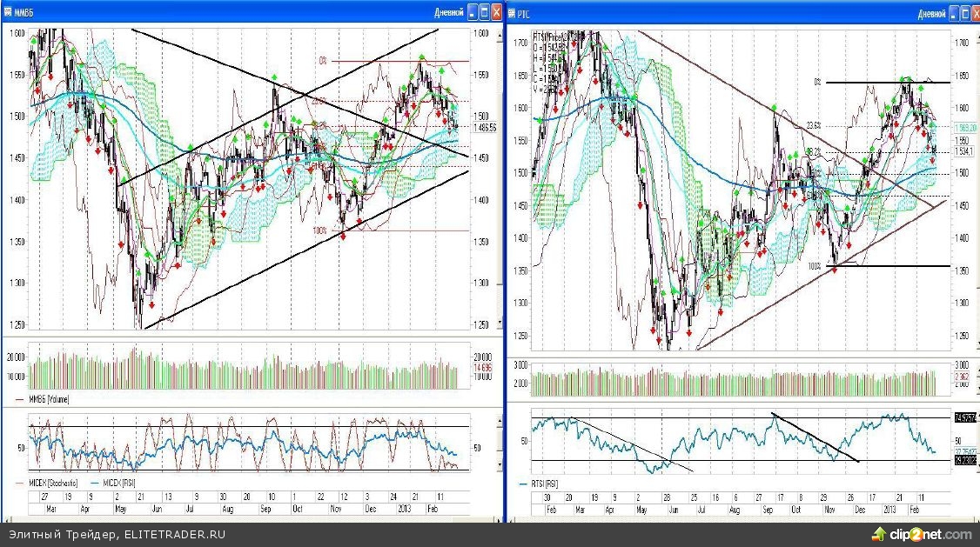This screenshot has height=547, width=980.
Task: Click left arrow of ММВБ horizontal scrollbar
Action: pyautogui.click(x=8, y=519)
